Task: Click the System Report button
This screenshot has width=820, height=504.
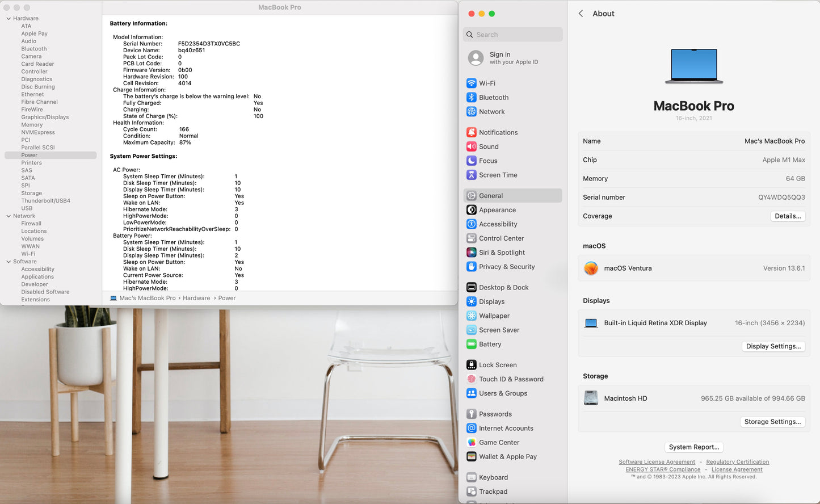Action: 694,447
